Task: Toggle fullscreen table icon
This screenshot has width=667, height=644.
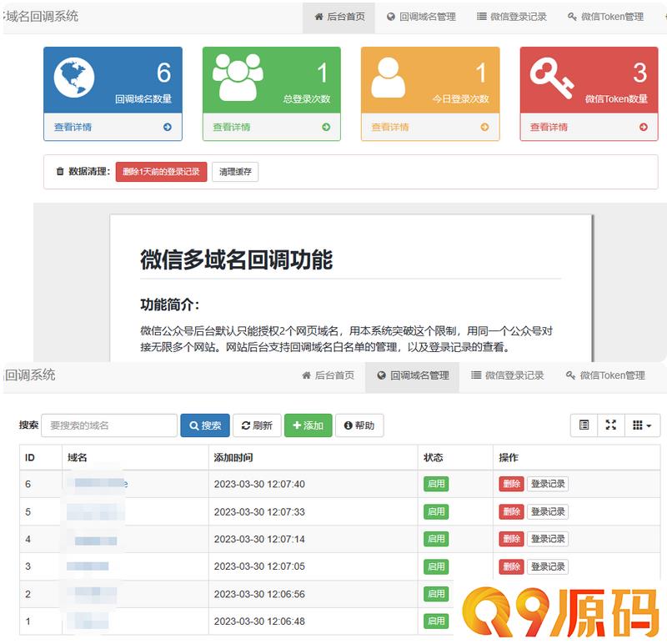Action: pyautogui.click(x=611, y=425)
